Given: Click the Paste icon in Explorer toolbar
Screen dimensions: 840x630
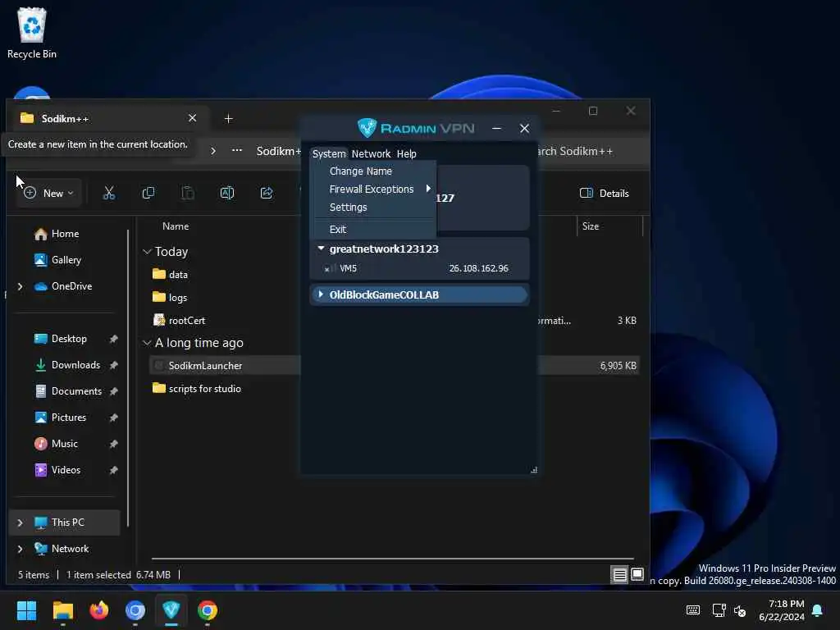Looking at the screenshot, I should (188, 193).
